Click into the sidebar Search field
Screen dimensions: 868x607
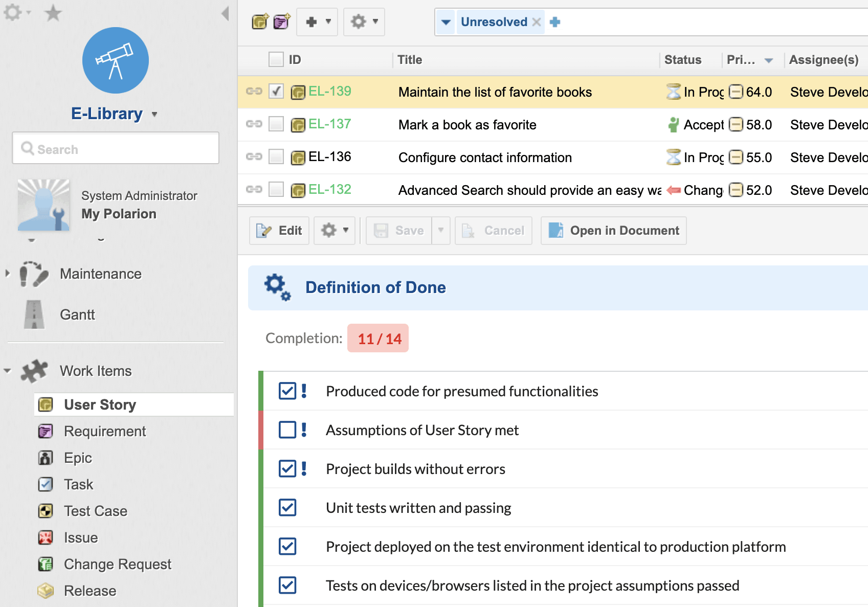point(116,149)
